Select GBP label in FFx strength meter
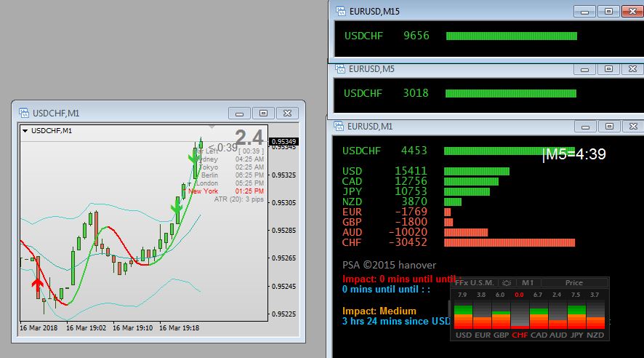 tap(501, 335)
